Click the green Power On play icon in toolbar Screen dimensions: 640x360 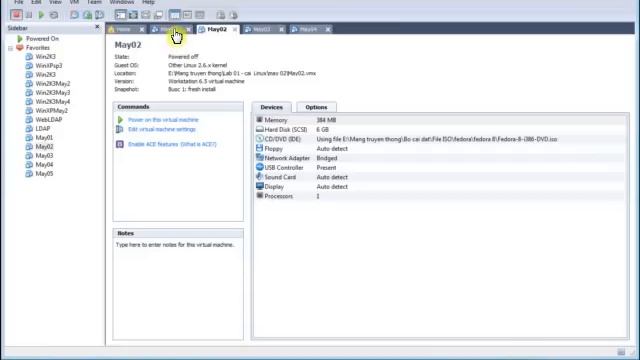click(41, 15)
